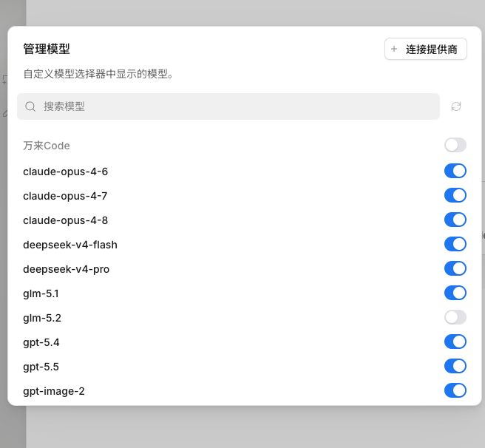Select the claude-opus-4-8 label

click(65, 220)
